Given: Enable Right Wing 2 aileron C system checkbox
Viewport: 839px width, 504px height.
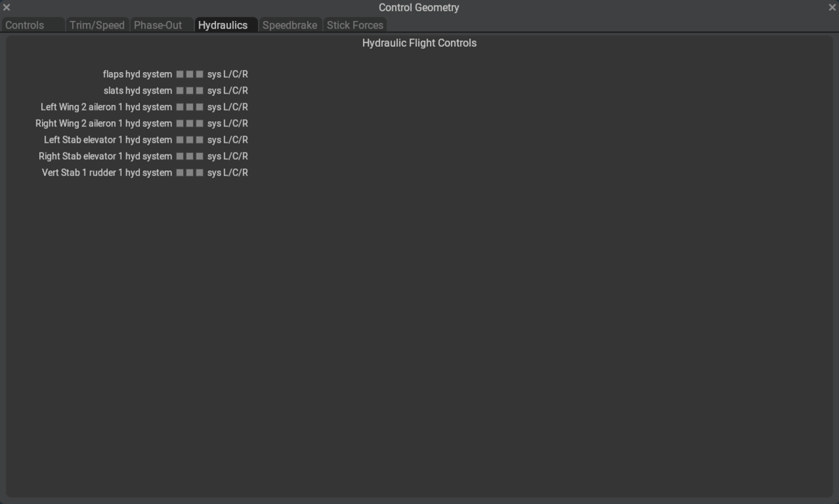Looking at the screenshot, I should [x=189, y=124].
